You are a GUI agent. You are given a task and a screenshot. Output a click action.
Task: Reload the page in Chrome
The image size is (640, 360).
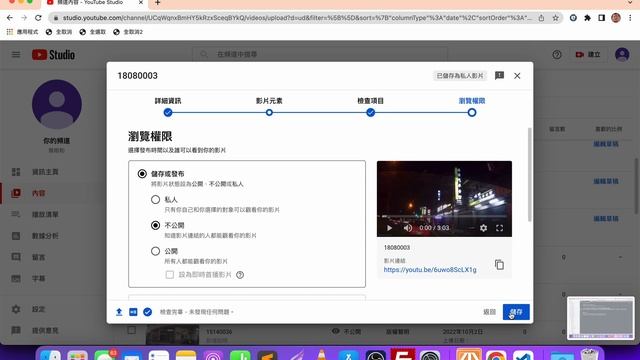38,18
